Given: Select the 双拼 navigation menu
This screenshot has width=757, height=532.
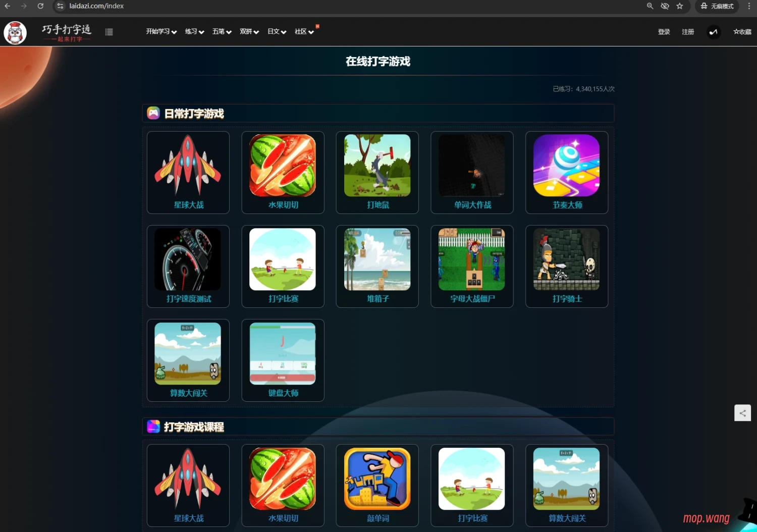Looking at the screenshot, I should pyautogui.click(x=249, y=32).
